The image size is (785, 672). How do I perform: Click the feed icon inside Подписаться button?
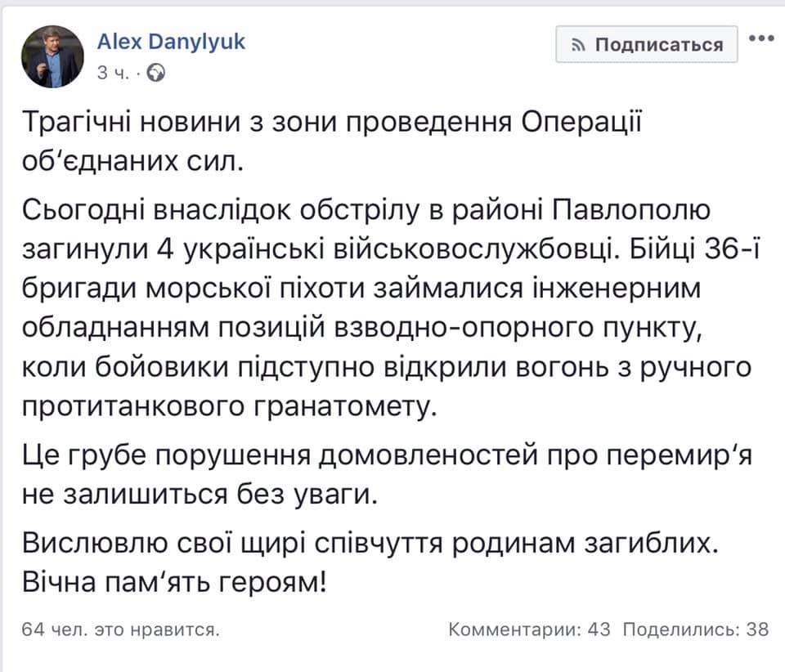coord(578,45)
